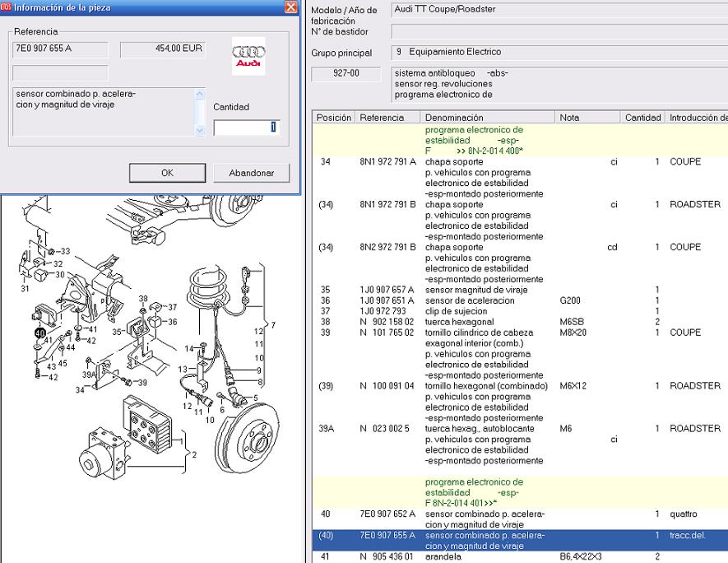The image size is (728, 563).
Task: Click the Abandonar button
Action: tap(251, 173)
